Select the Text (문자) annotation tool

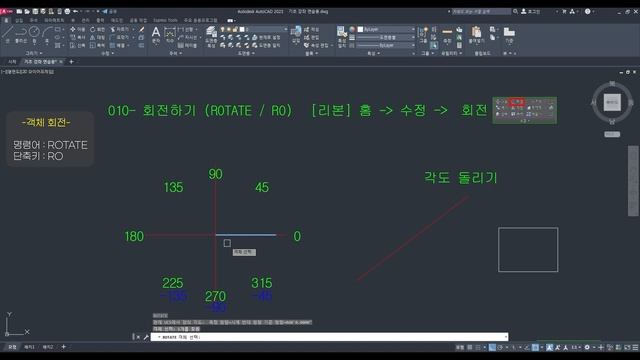[x=156, y=34]
